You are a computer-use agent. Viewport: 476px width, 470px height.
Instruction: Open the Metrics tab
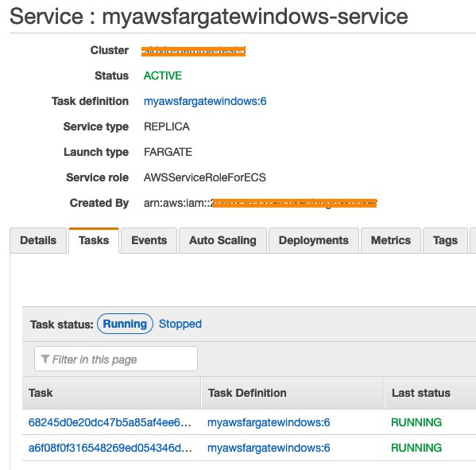click(391, 240)
